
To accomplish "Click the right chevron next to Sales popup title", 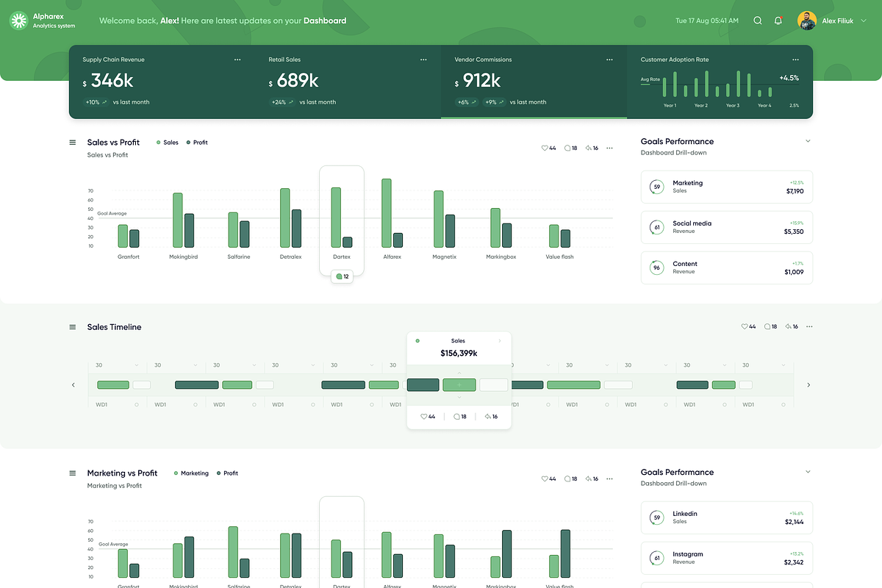I will coord(500,341).
